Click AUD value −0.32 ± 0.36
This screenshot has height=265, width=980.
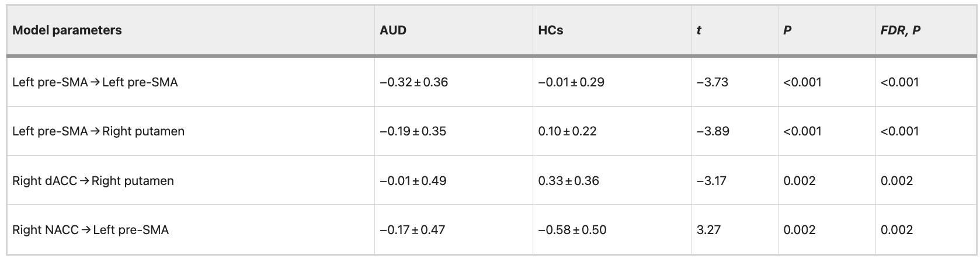click(x=413, y=82)
